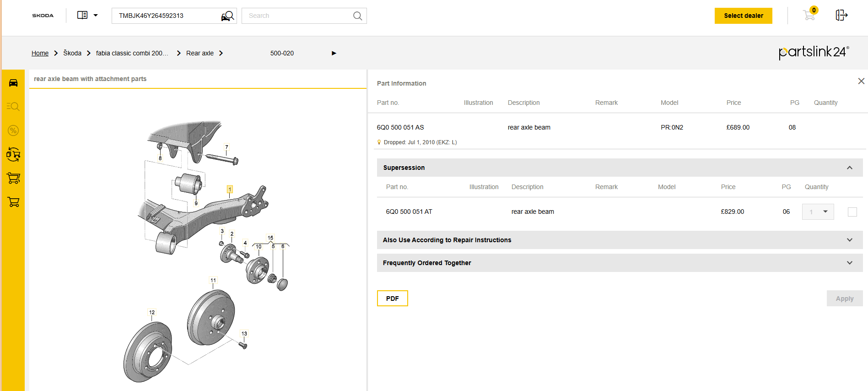Viewport: 868px width, 391px height.
Task: Open quantity dropdown for 6Q0 500 051 AT
Action: coord(818,212)
